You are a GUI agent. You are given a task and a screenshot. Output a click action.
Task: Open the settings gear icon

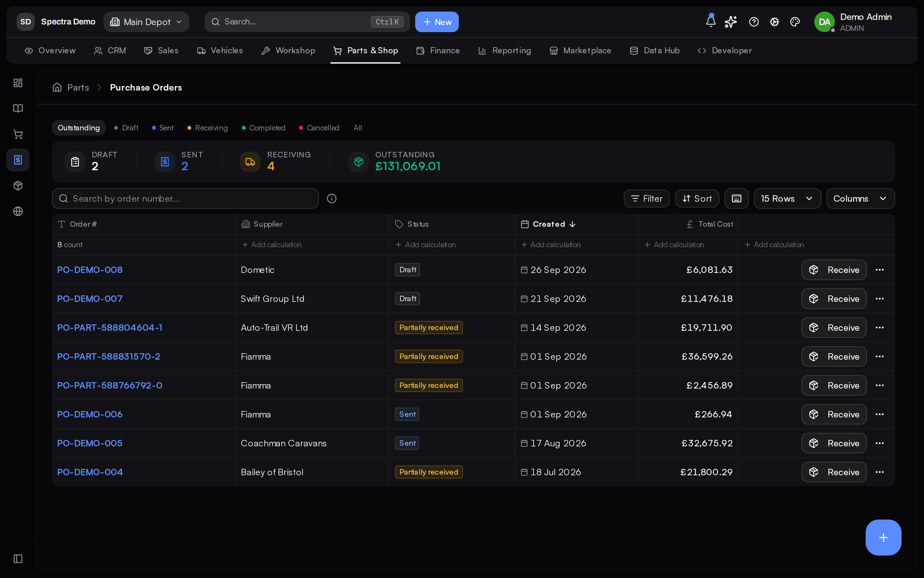coord(774,22)
